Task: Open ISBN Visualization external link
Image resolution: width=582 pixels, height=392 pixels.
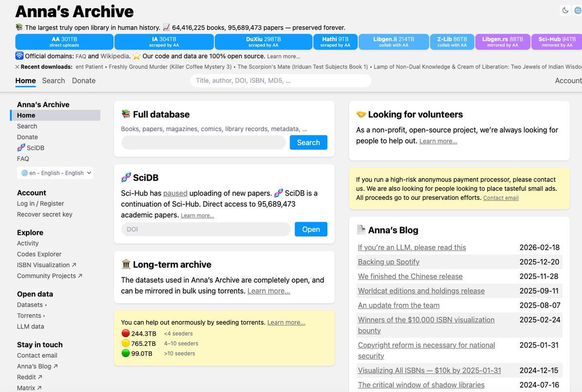Action: [x=47, y=265]
